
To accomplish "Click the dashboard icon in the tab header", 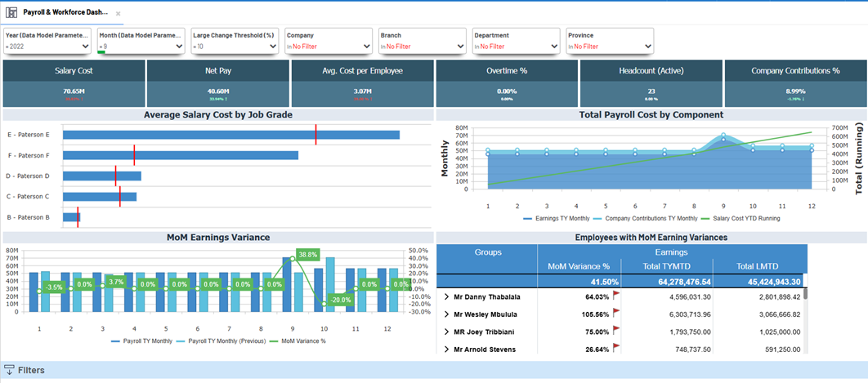I will pyautogui.click(x=13, y=13).
